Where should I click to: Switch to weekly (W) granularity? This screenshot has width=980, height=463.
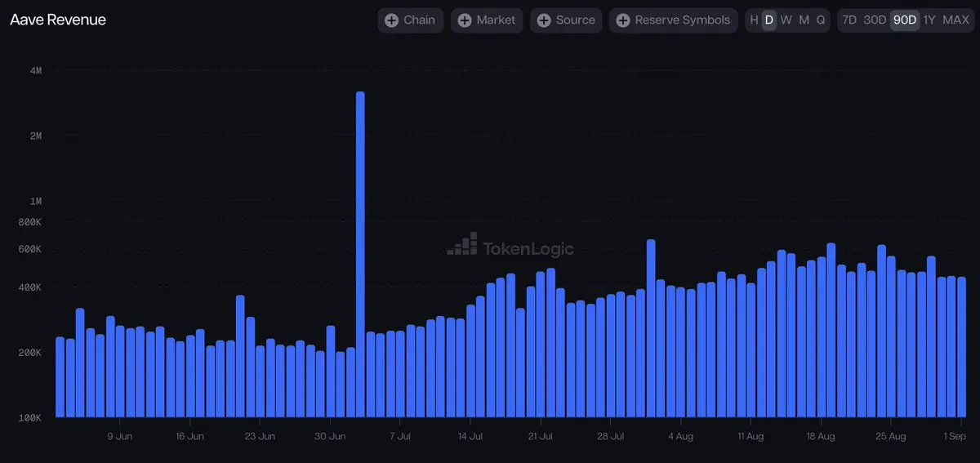click(786, 20)
